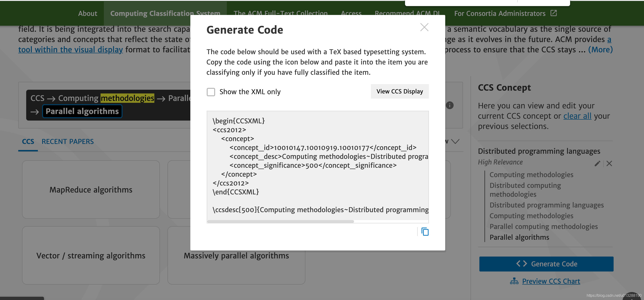Click the code brackets icon on Generate Code
644x300 pixels.
[521, 264]
